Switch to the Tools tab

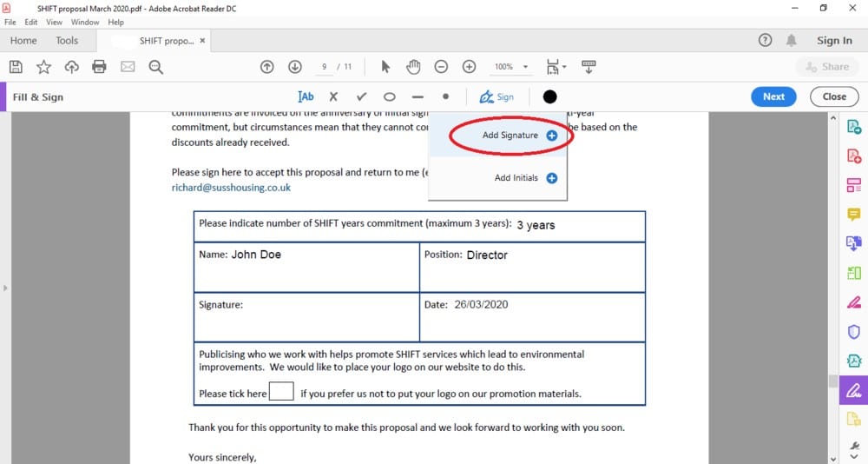pos(67,41)
